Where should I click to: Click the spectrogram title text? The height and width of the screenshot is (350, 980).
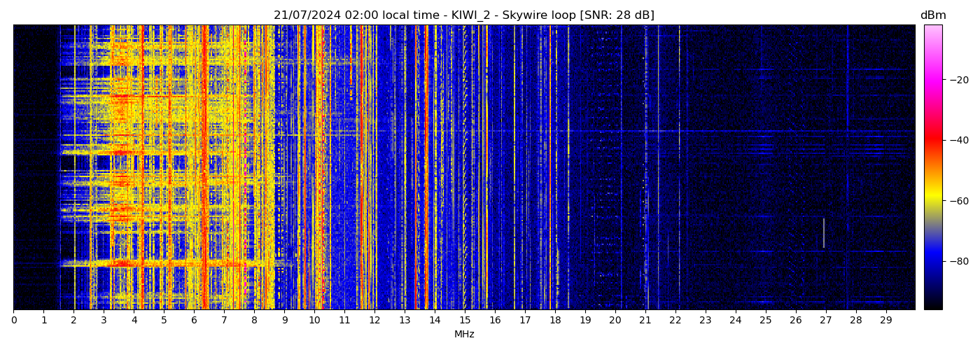tap(463, 15)
